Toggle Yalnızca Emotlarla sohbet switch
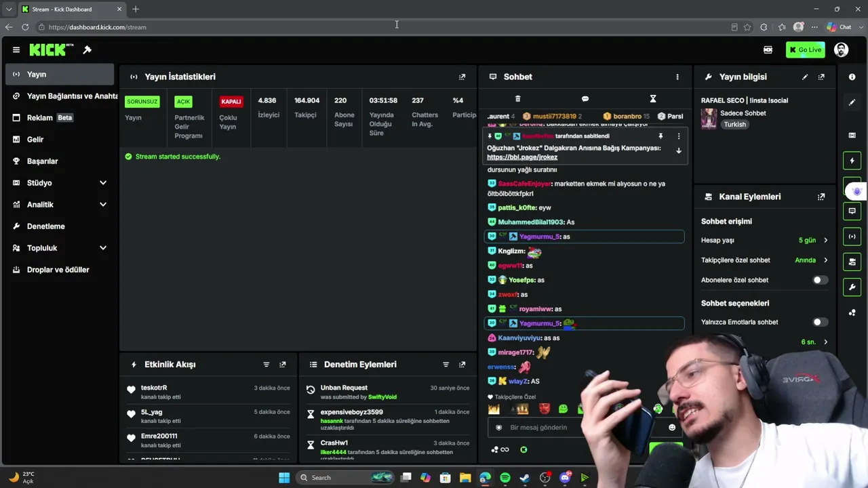Image resolution: width=868 pixels, height=488 pixels. pyautogui.click(x=820, y=322)
